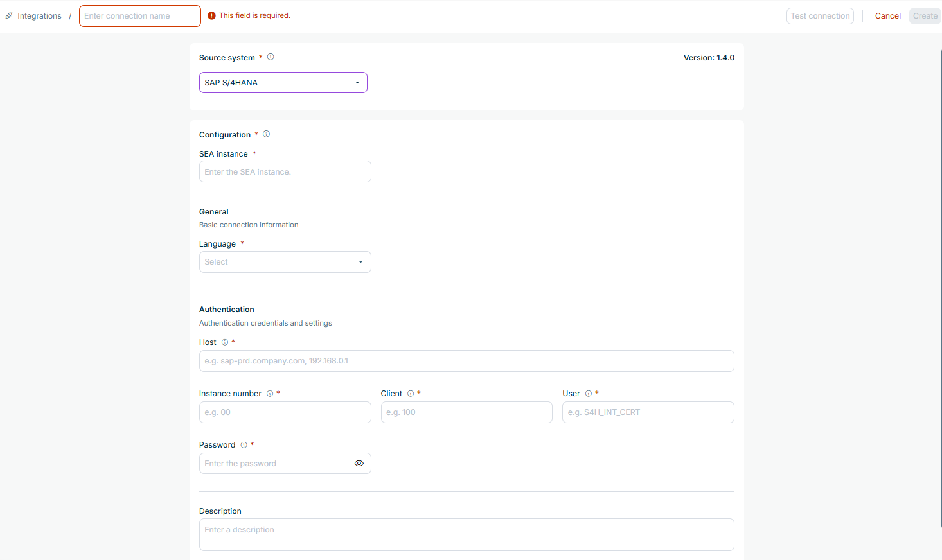Click info icon beside Host label
This screenshot has height=560, width=942.
coord(224,342)
